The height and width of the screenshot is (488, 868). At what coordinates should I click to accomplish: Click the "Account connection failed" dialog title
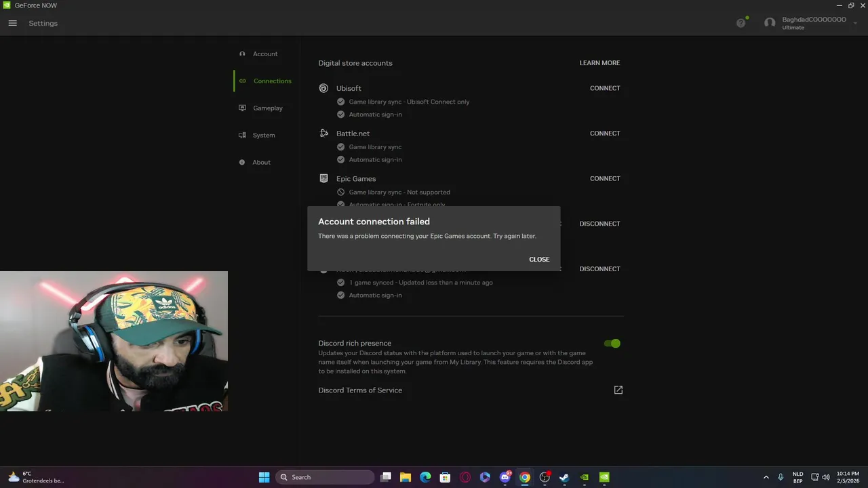click(374, 222)
